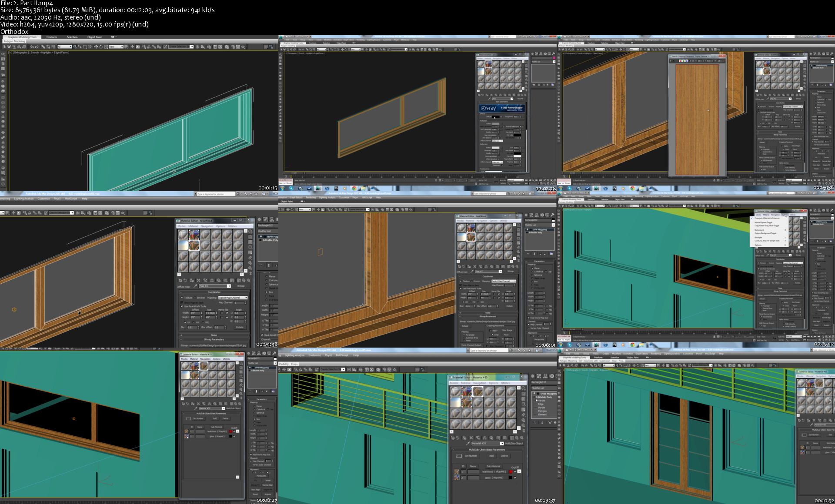835x504 pixels.
Task: Toggle teakWood sub-material On/Off checkbox
Action: pyautogui.click(x=515, y=471)
